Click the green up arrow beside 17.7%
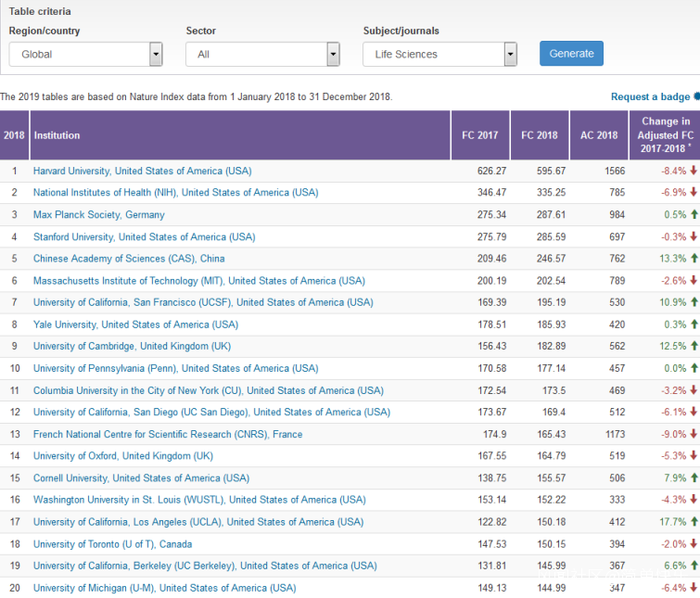This screenshot has width=700, height=598. click(x=693, y=522)
